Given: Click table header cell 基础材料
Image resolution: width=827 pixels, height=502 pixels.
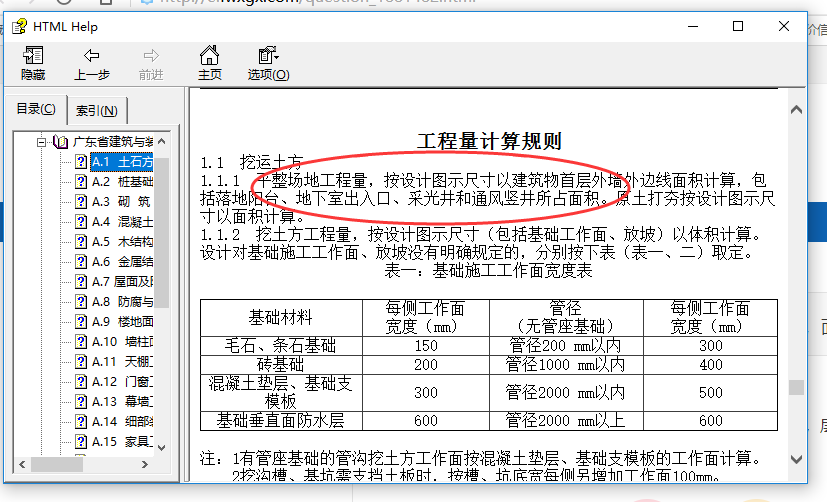Looking at the screenshot, I should click(x=281, y=317).
